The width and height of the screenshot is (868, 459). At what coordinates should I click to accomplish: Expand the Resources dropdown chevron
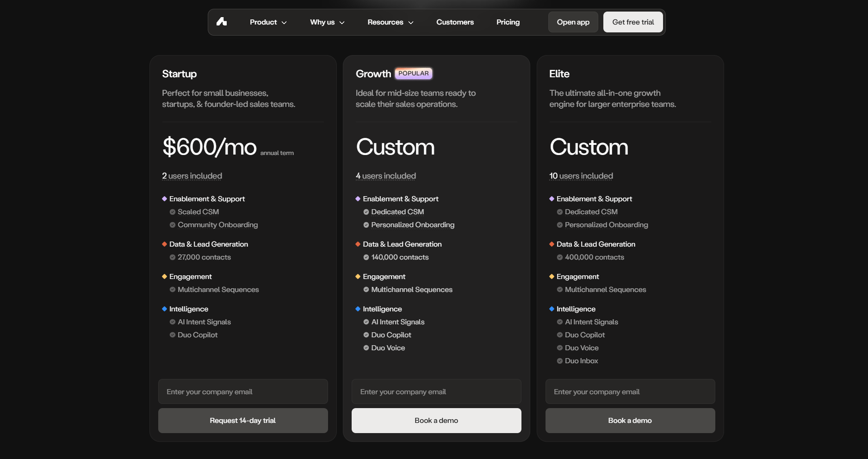point(411,22)
